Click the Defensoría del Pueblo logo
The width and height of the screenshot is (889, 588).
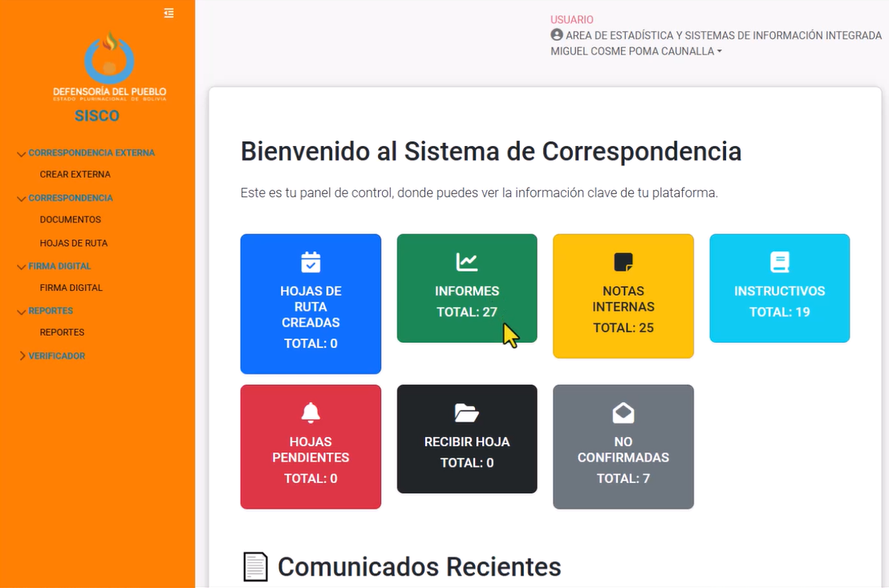click(x=109, y=66)
